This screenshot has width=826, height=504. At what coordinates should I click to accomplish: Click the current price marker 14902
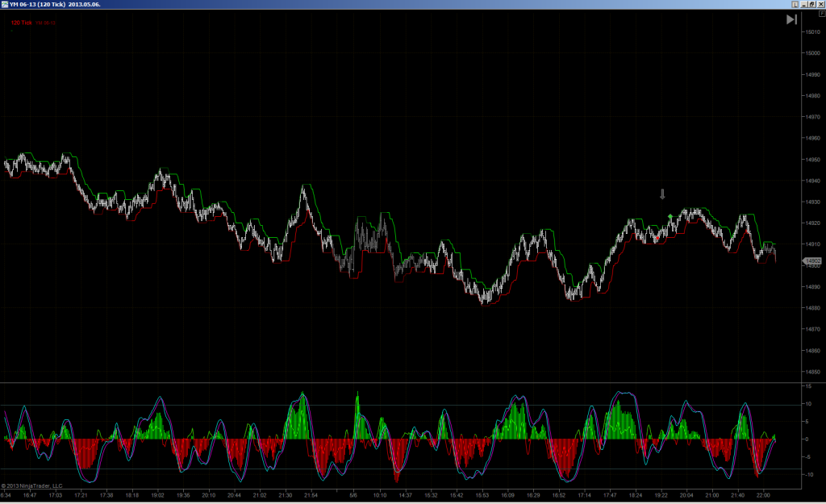point(812,261)
